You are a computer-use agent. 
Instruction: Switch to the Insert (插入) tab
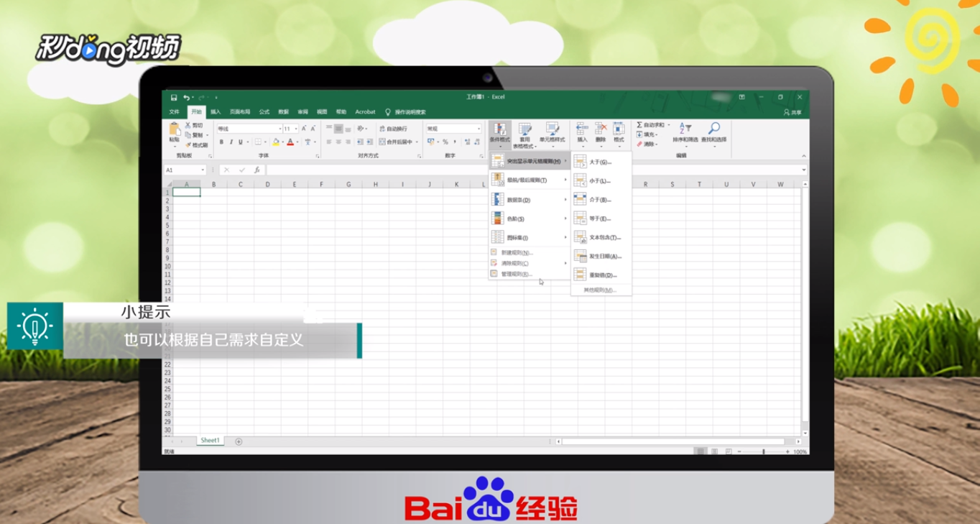(x=216, y=112)
